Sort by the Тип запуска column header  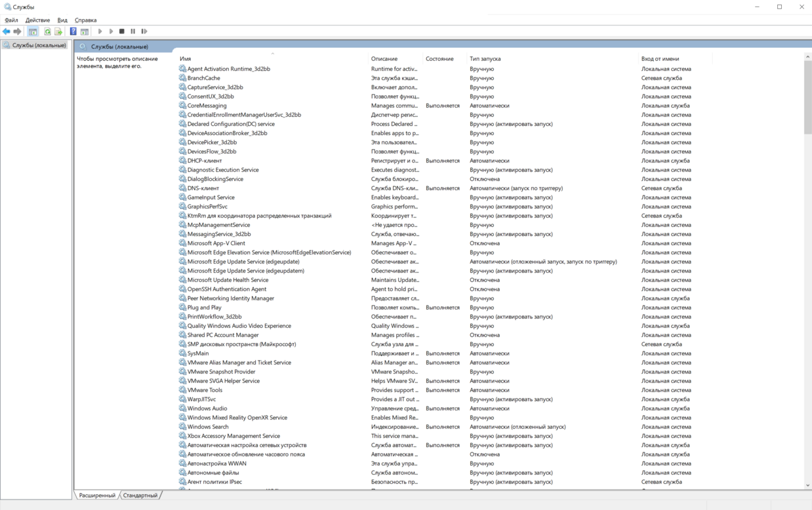click(485, 59)
